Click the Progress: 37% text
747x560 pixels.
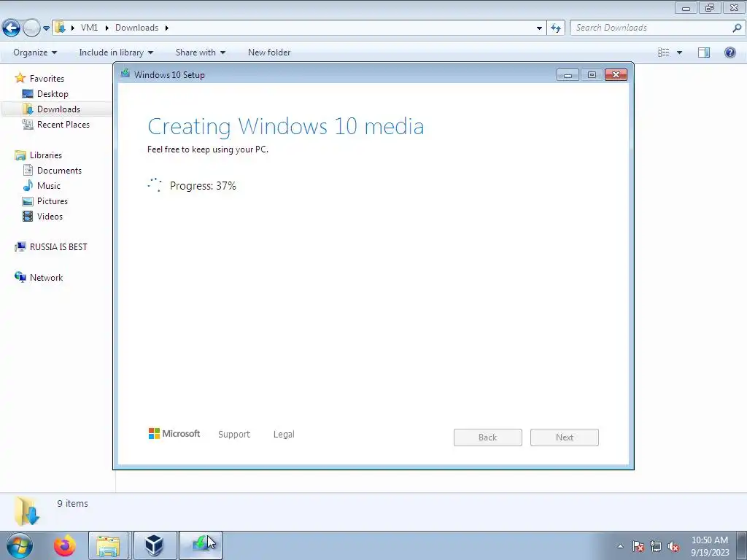click(203, 186)
